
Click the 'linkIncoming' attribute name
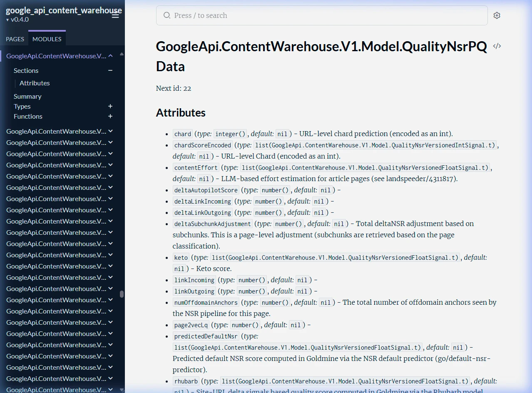tap(194, 280)
